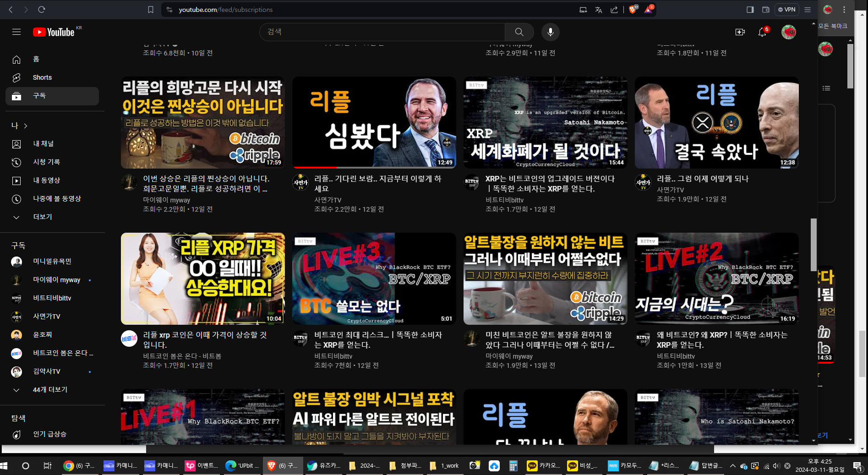Click the YouTube page vertical scrollbar
The height and width of the screenshot is (475, 868).
(x=813, y=245)
